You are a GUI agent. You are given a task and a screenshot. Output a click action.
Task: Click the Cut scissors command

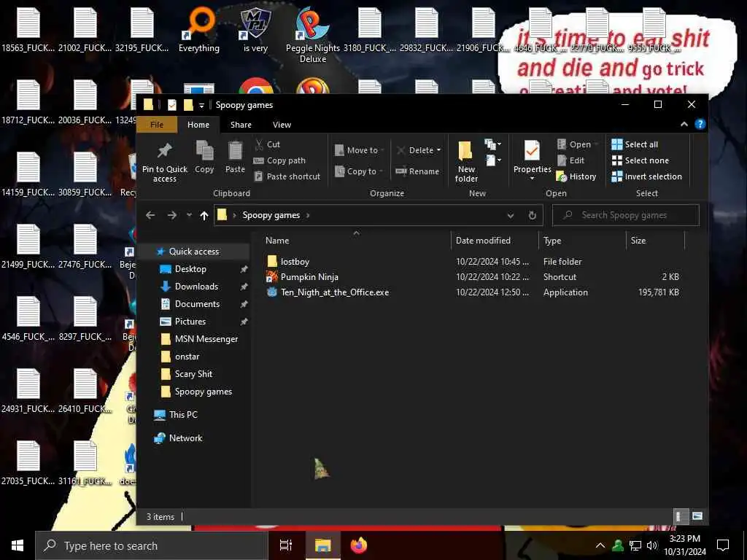pos(268,144)
